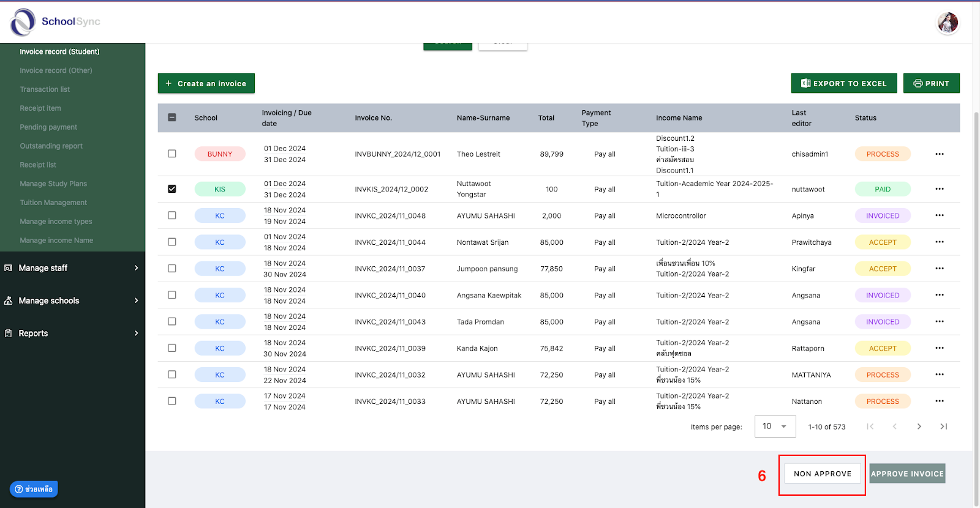Click the Invoice No. column header
Viewport: 980px width, 508px height.
(373, 118)
